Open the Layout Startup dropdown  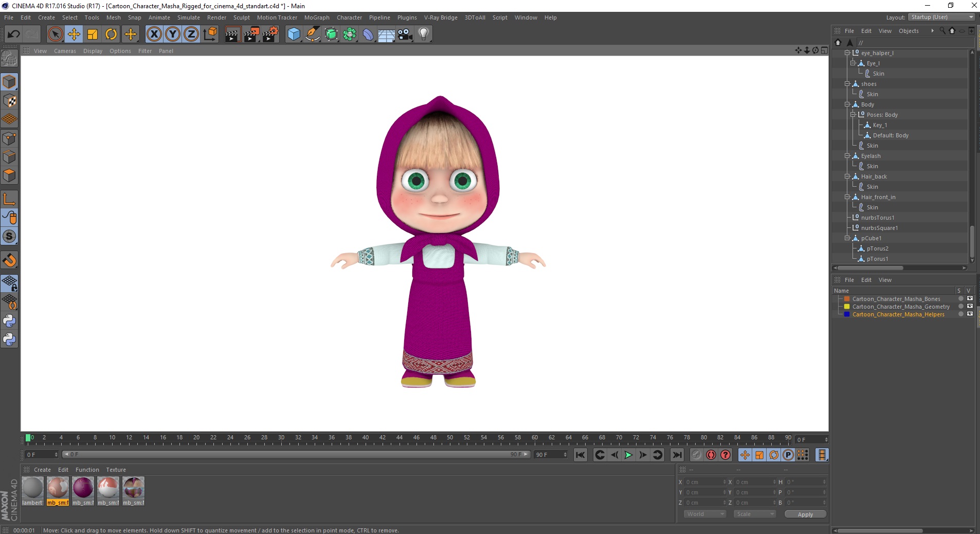tap(941, 17)
